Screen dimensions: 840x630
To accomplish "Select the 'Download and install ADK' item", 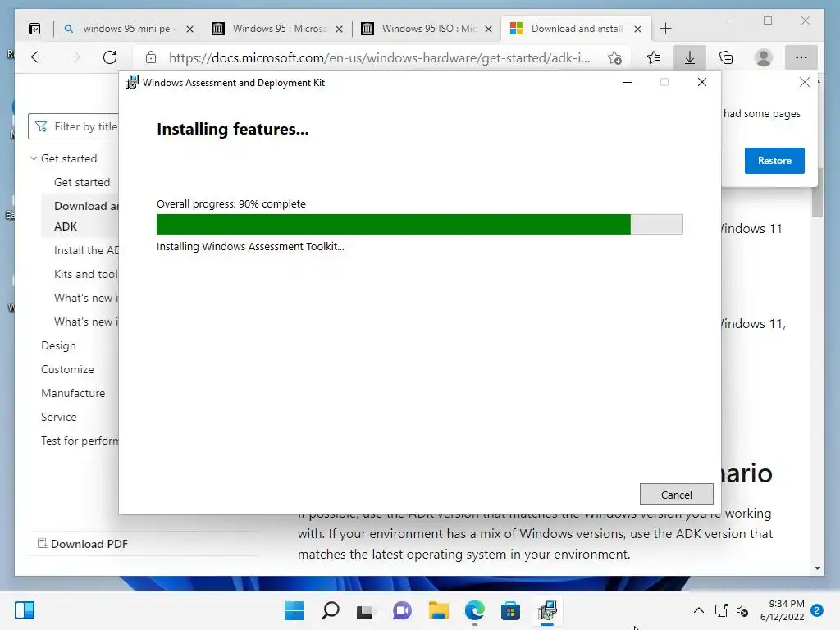I will click(80, 216).
